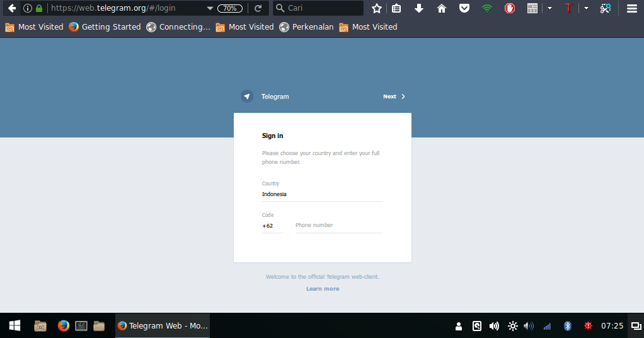644x338 pixels.
Task: Open the terminal taskbar icon
Action: click(x=81, y=326)
